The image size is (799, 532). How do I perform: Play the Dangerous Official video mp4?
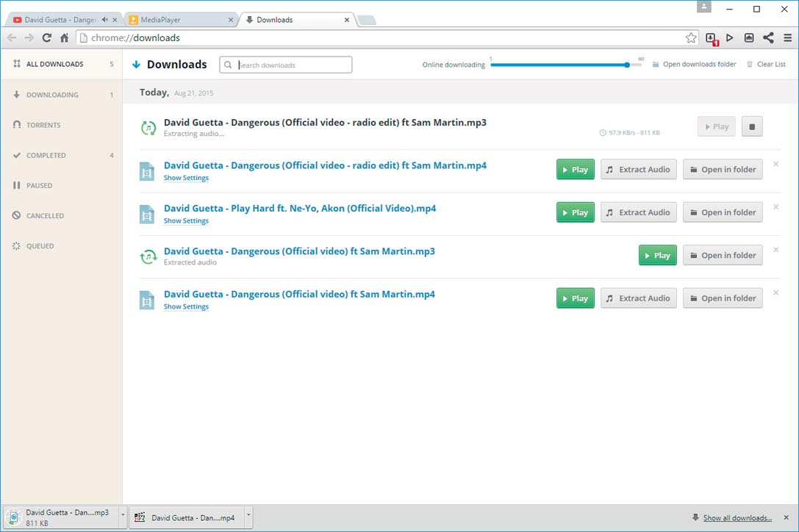pyautogui.click(x=576, y=298)
